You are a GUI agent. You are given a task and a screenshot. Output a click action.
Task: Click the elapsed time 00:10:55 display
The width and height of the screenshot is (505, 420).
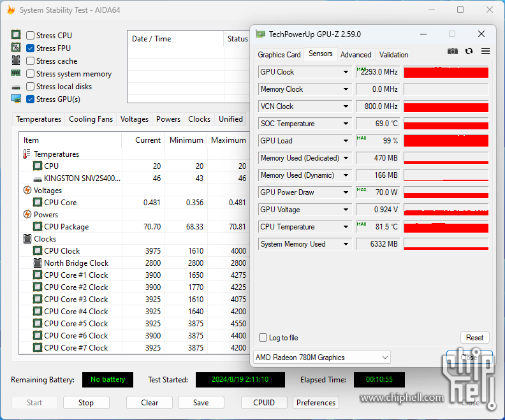point(379,379)
